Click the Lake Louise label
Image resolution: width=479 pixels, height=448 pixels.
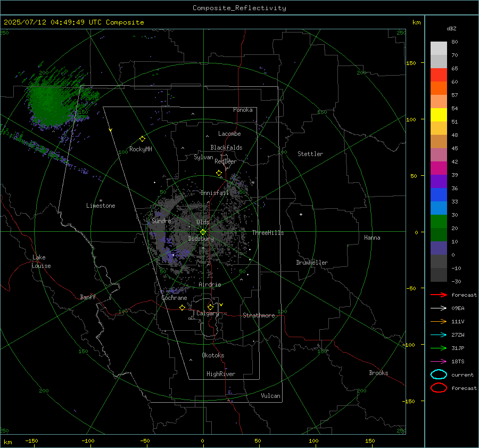pyautogui.click(x=41, y=262)
